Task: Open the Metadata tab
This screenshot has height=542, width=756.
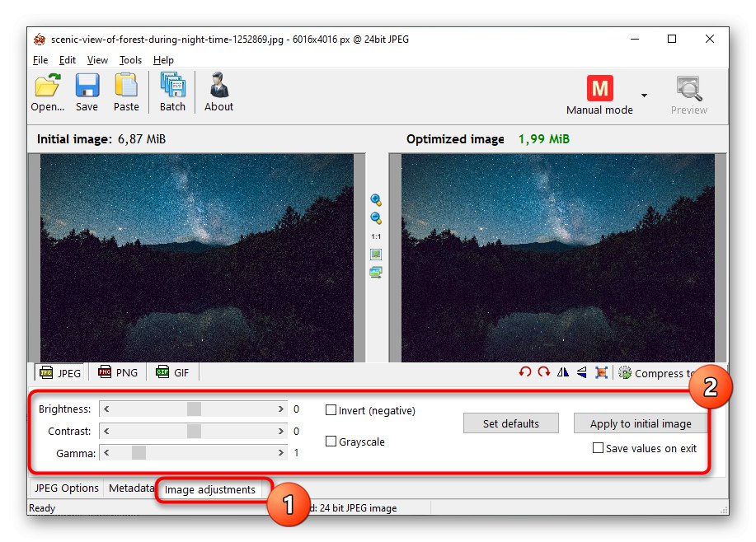Action: coord(131,488)
